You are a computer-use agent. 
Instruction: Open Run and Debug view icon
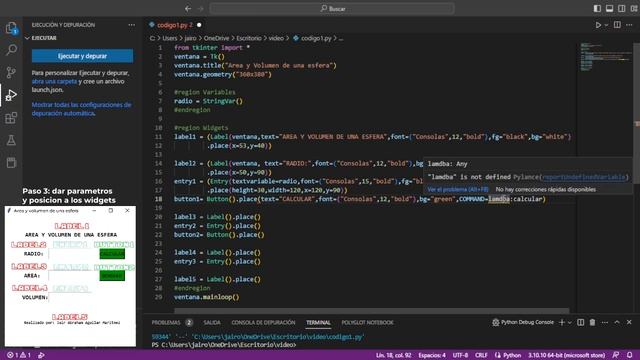[11, 95]
